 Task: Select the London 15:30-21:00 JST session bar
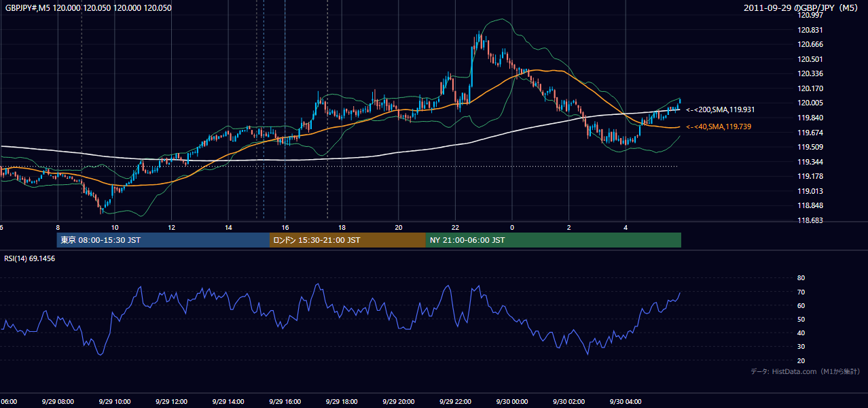[348, 240]
